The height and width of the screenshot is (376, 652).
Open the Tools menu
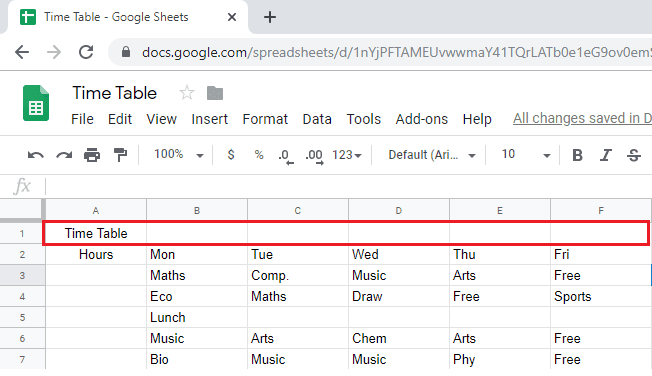pos(364,119)
